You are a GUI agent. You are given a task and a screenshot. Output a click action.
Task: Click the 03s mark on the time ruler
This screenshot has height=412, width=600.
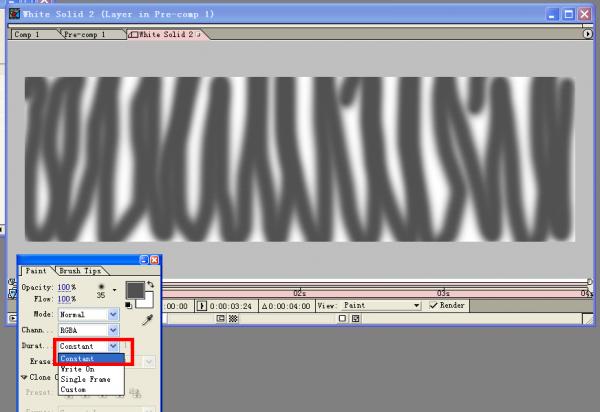pyautogui.click(x=443, y=293)
